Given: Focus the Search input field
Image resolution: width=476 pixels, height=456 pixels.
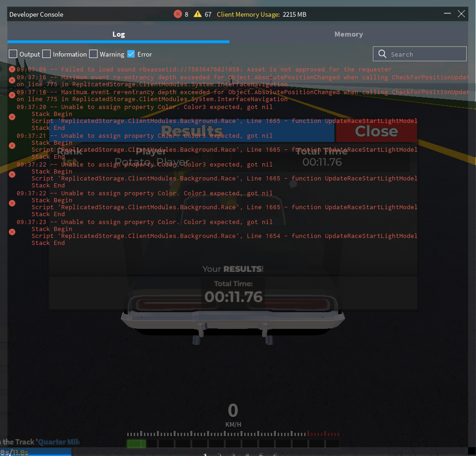Looking at the screenshot, I should pyautogui.click(x=419, y=54).
